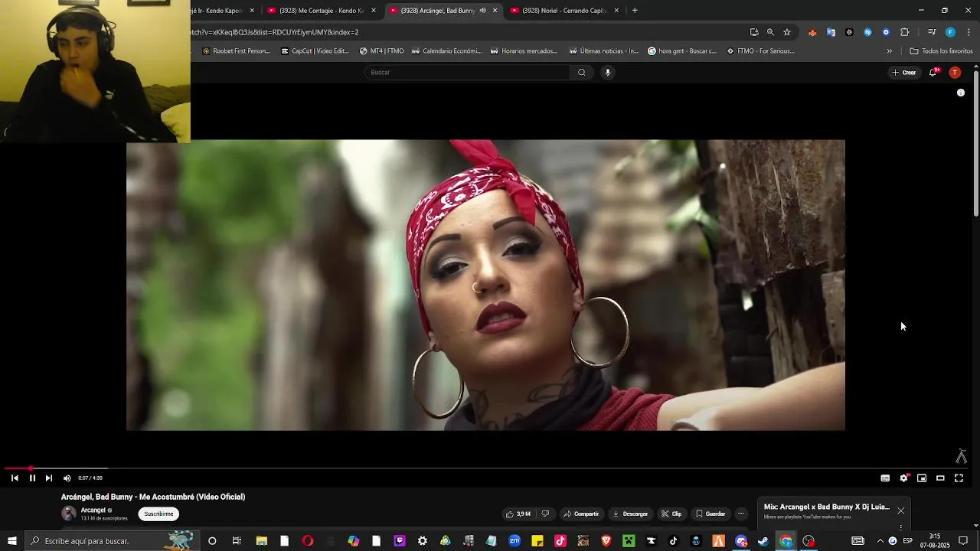Image resolution: width=980 pixels, height=551 pixels.
Task: Expand the system tray hidden icons
Action: 880,541
